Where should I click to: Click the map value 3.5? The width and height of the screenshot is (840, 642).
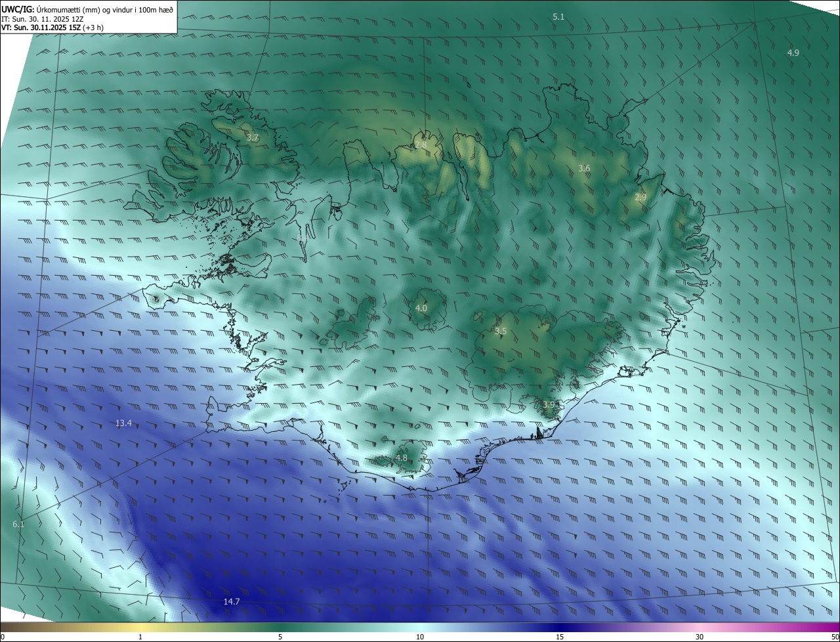click(x=501, y=332)
